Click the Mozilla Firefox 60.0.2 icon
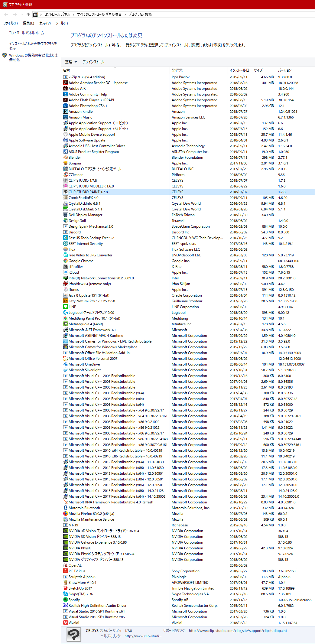Image resolution: width=315 pixels, height=644 pixels. [x=65, y=514]
